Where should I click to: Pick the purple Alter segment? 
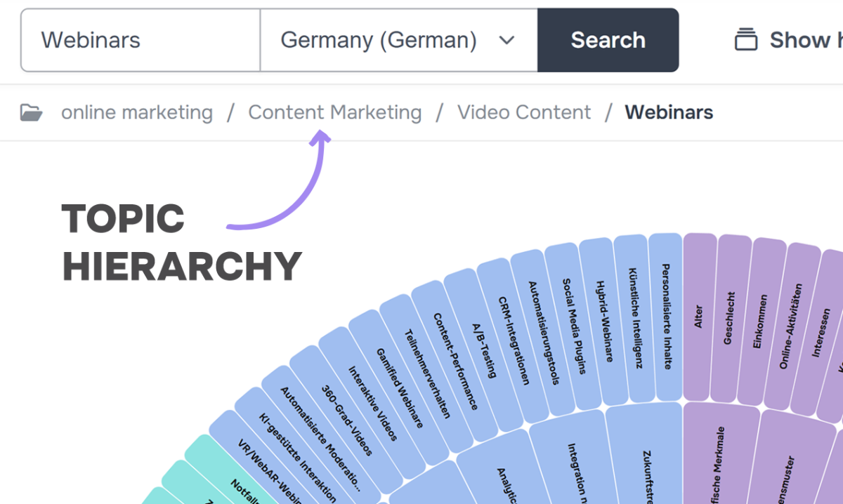tap(699, 317)
